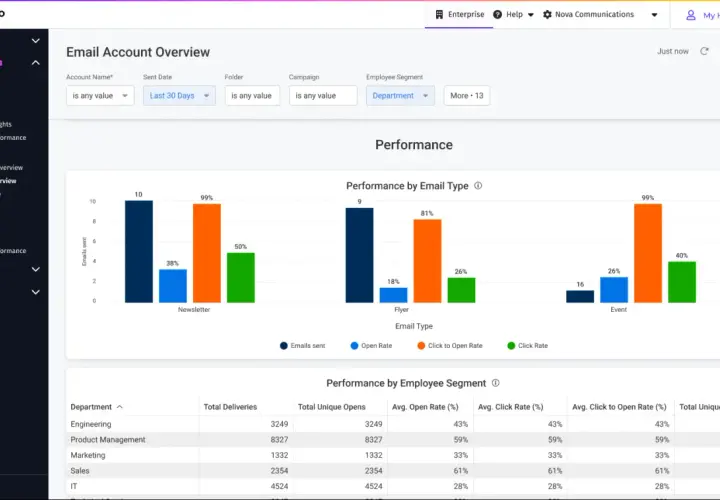This screenshot has height=500, width=720.
Task: Click the Engineering row label
Action: [x=91, y=424]
